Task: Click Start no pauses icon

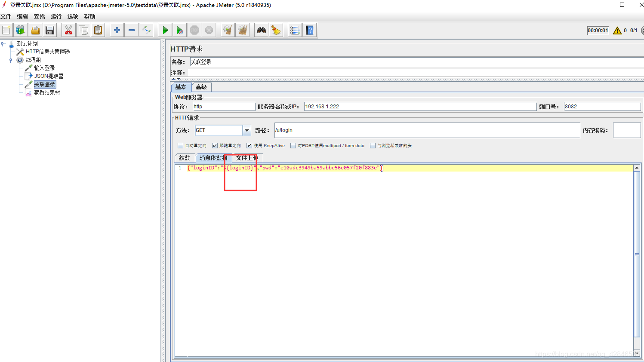Action: coord(179,30)
